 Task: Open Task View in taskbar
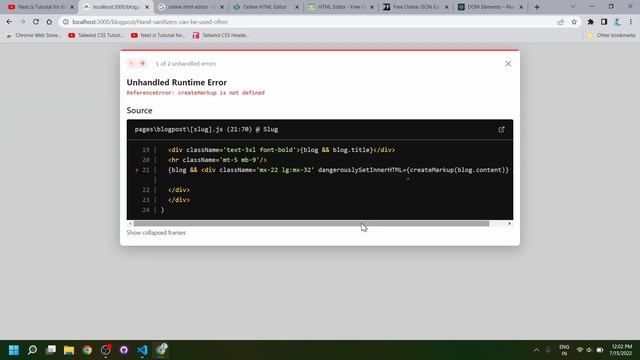(51, 350)
